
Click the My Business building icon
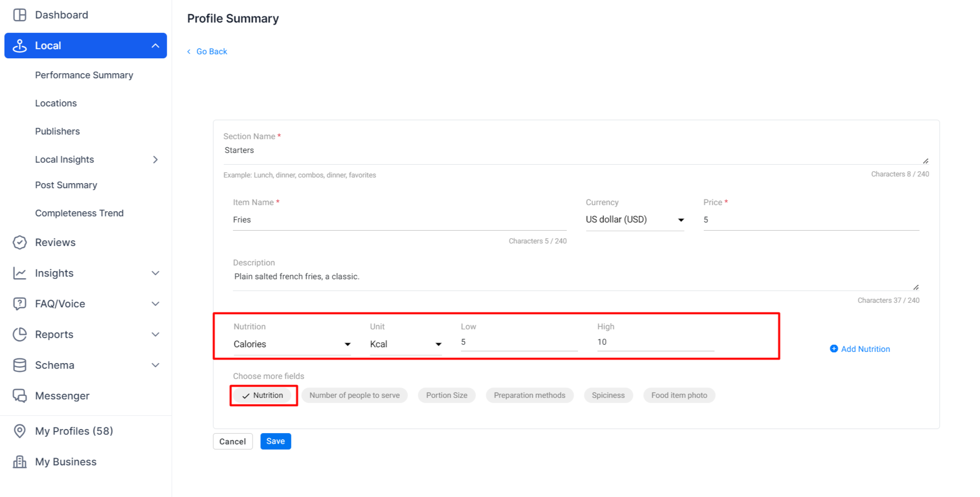coord(19,462)
